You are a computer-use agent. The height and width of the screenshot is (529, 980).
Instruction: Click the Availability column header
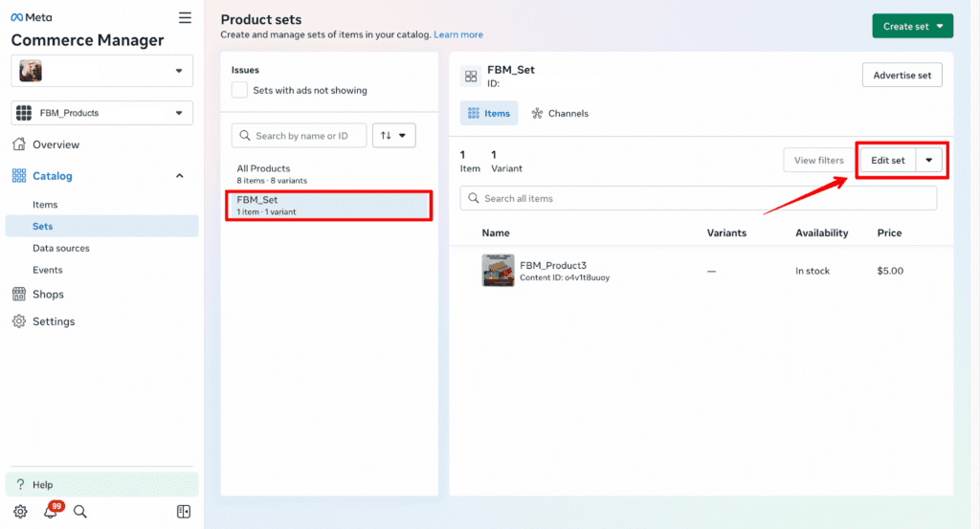821,233
